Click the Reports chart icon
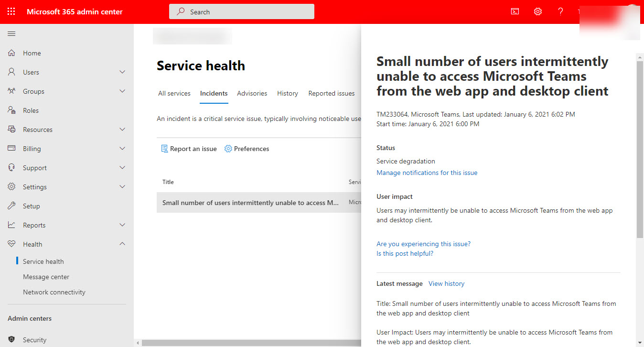 click(12, 225)
